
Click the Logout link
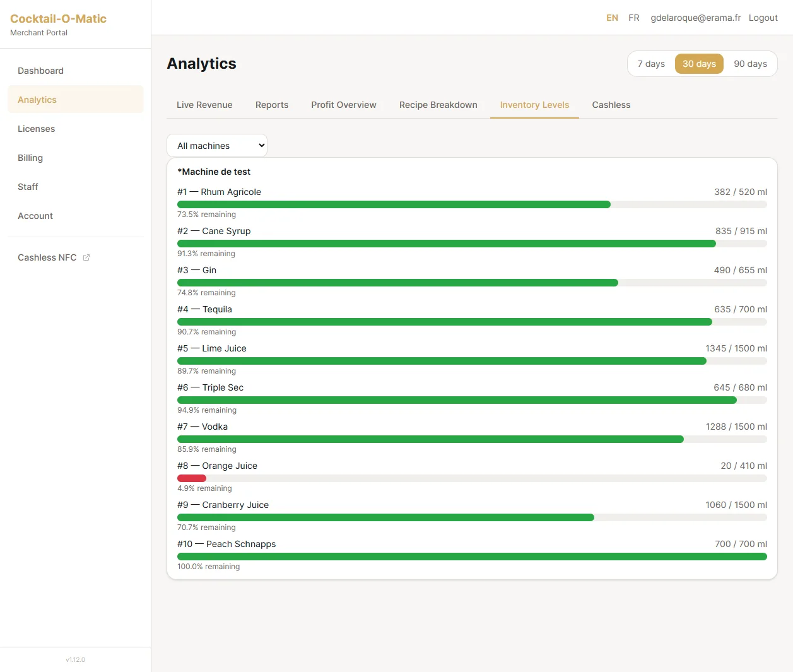pyautogui.click(x=763, y=18)
